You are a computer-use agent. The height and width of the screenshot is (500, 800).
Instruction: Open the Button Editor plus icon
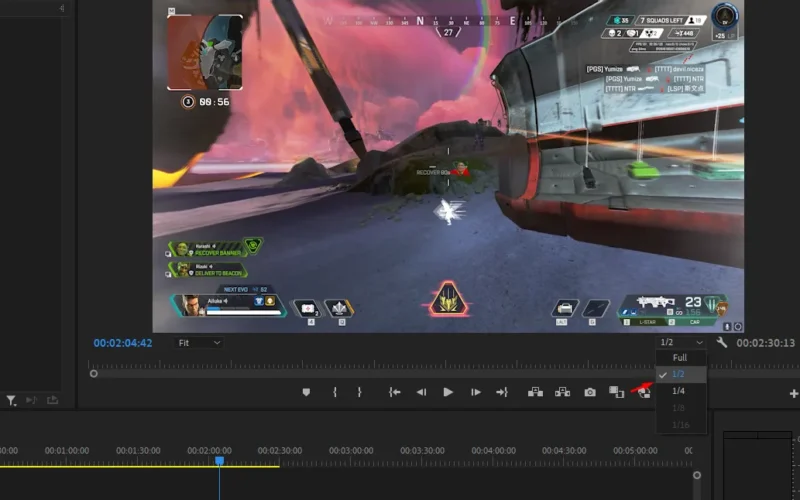click(794, 393)
